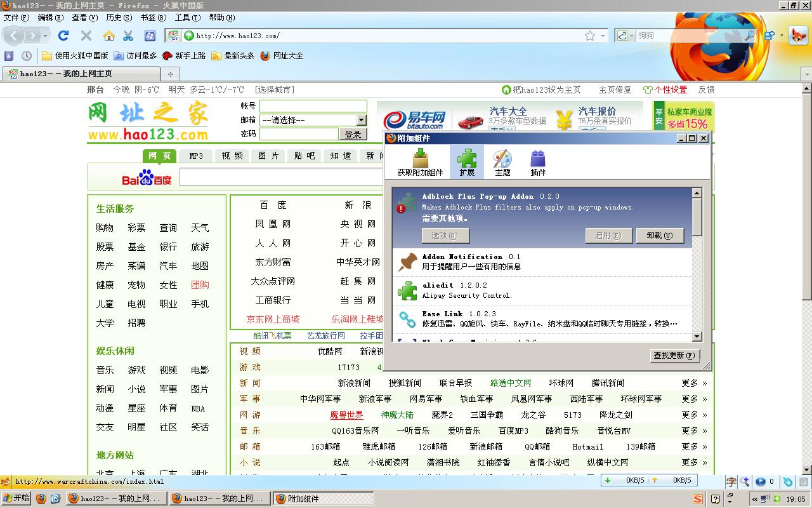Click the scissors icon in navigation toolbar
This screenshot has width=812, height=508.
point(128,36)
